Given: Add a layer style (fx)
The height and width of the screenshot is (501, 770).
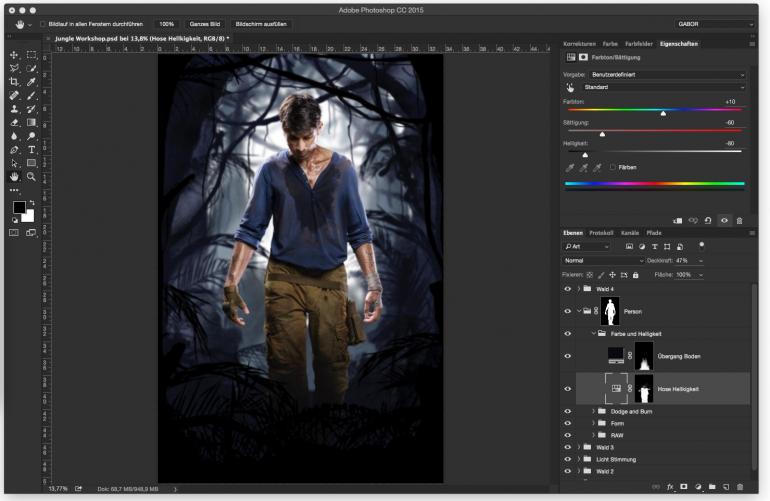Looking at the screenshot, I should pyautogui.click(x=670, y=487).
